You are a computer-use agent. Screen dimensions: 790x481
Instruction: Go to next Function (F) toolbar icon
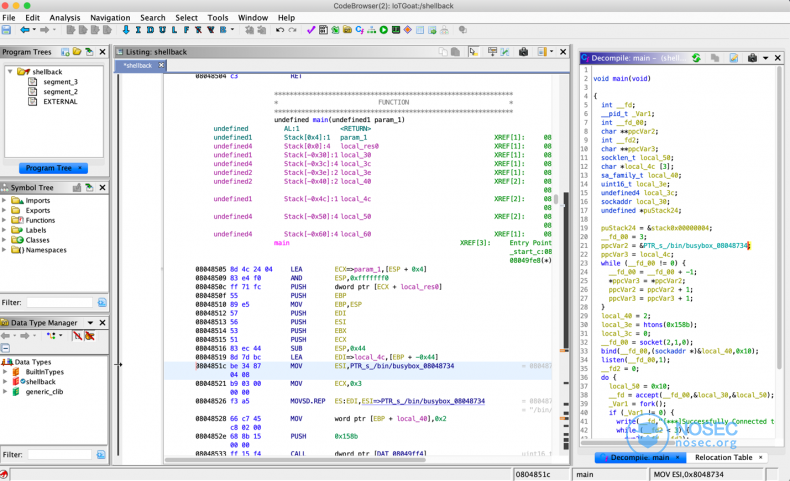coord(186,30)
